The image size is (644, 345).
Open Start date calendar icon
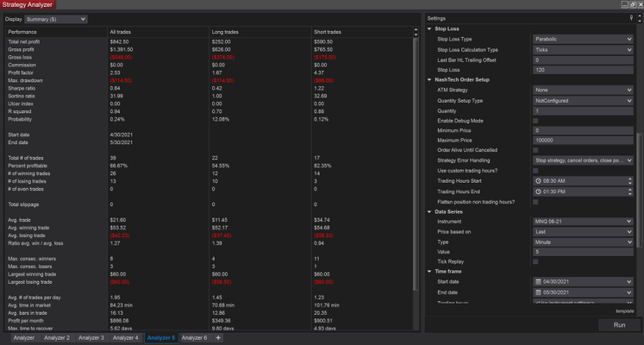tap(537, 282)
